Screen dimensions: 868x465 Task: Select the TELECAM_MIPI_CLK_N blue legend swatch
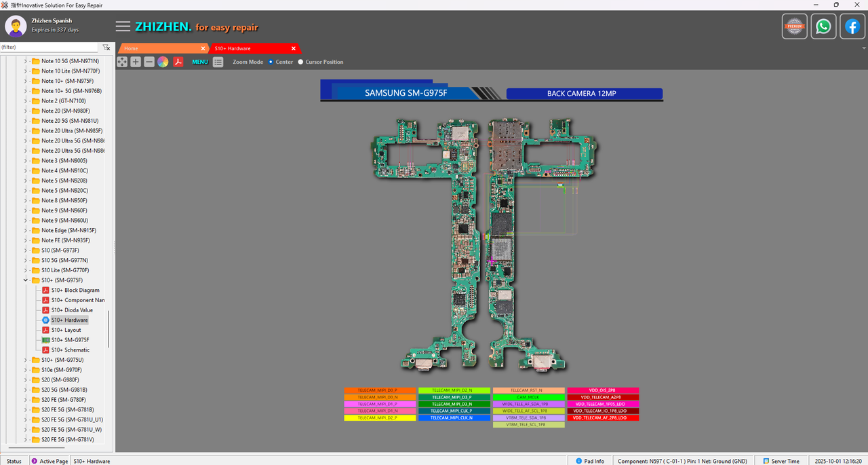coord(454,417)
